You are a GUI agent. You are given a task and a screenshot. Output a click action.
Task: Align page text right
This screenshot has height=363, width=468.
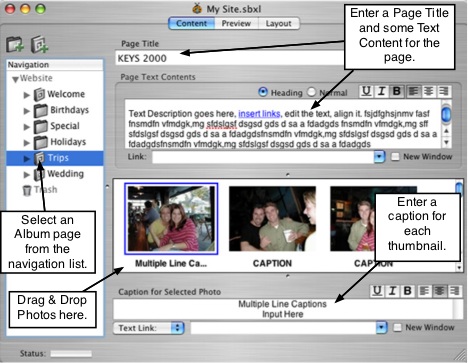pyautogui.click(x=444, y=91)
